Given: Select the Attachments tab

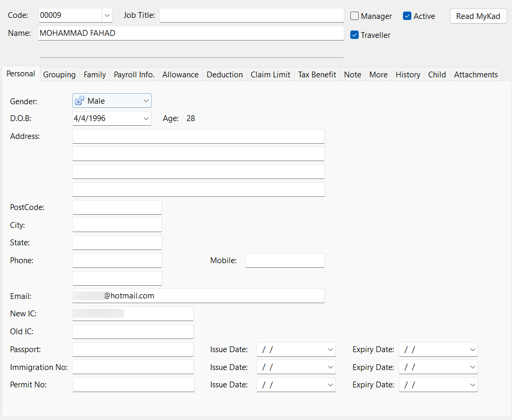Looking at the screenshot, I should pos(476,75).
